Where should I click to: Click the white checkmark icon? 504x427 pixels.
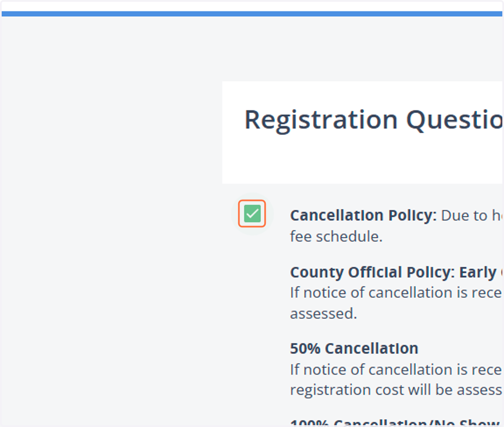252,213
